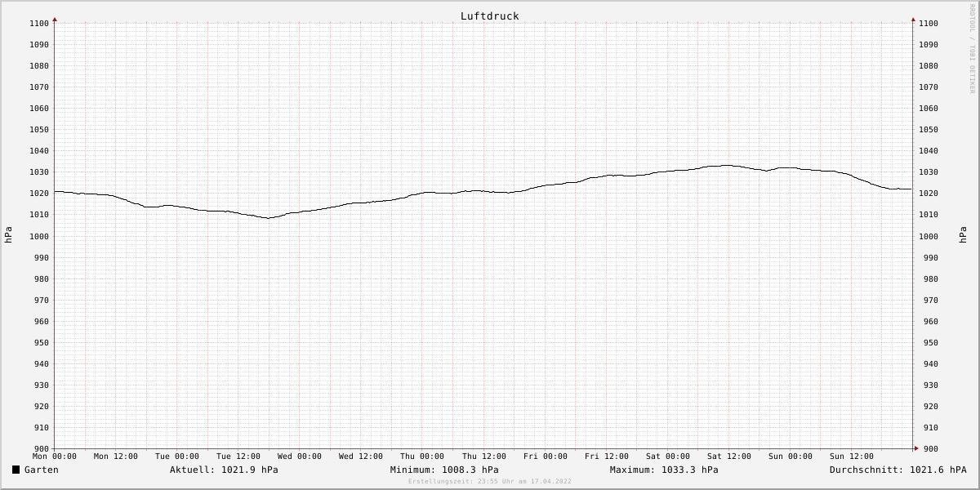Image resolution: width=980 pixels, height=490 pixels.
Task: Click the 1030 label on right axis
Action: point(929,172)
